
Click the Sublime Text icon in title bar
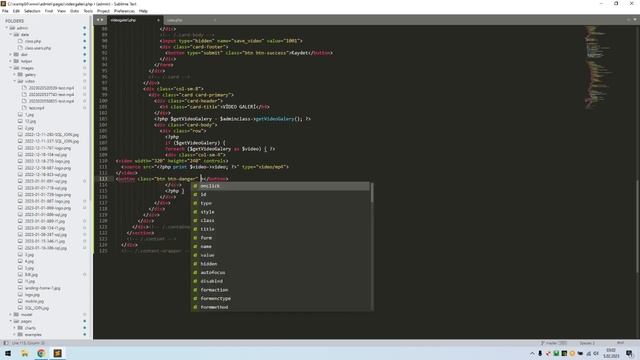click(x=3, y=3)
